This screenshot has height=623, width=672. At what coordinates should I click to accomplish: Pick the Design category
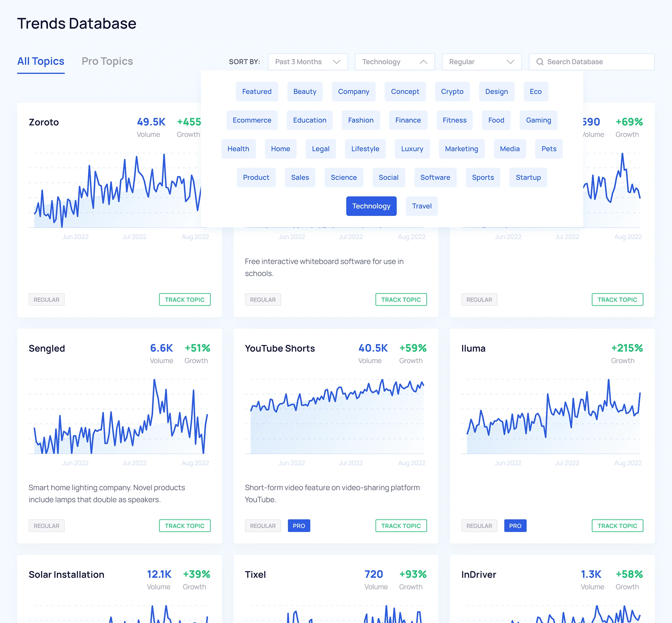(497, 92)
